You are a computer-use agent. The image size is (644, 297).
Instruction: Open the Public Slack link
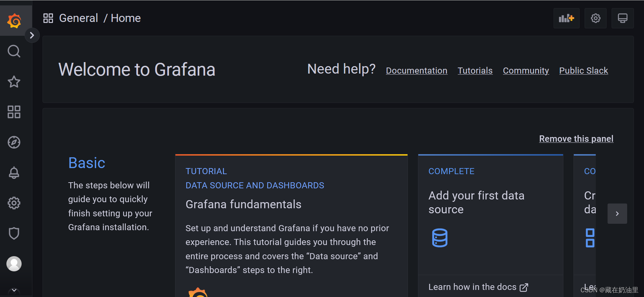(x=584, y=71)
